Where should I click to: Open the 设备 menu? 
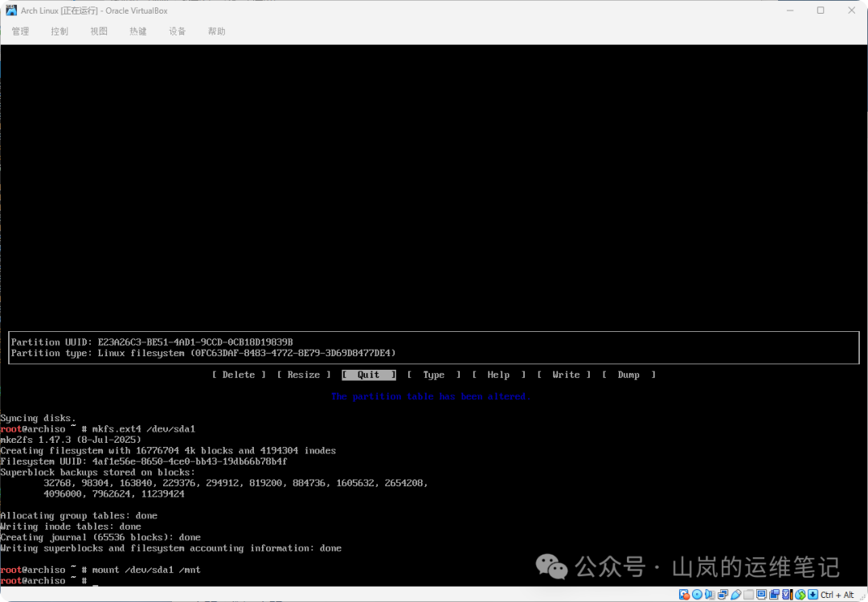pos(178,31)
